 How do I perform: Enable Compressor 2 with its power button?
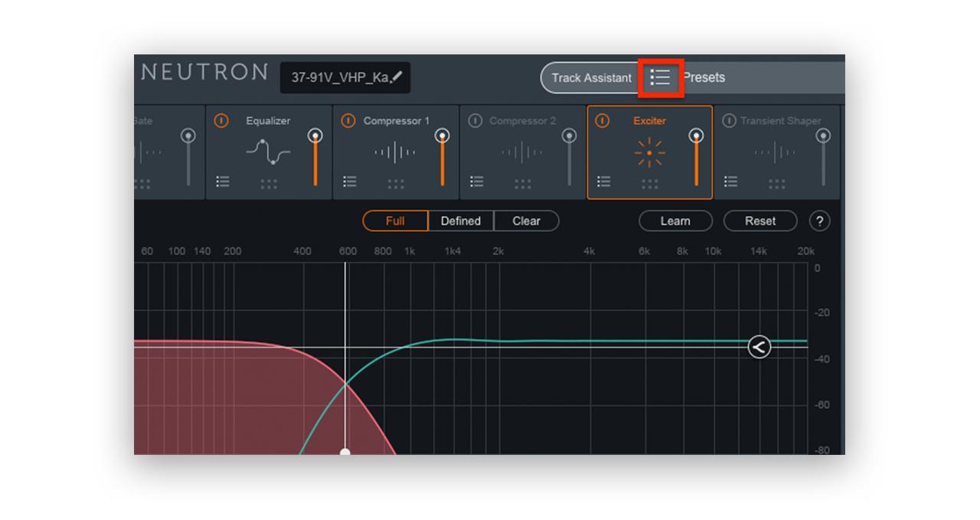pos(475,120)
